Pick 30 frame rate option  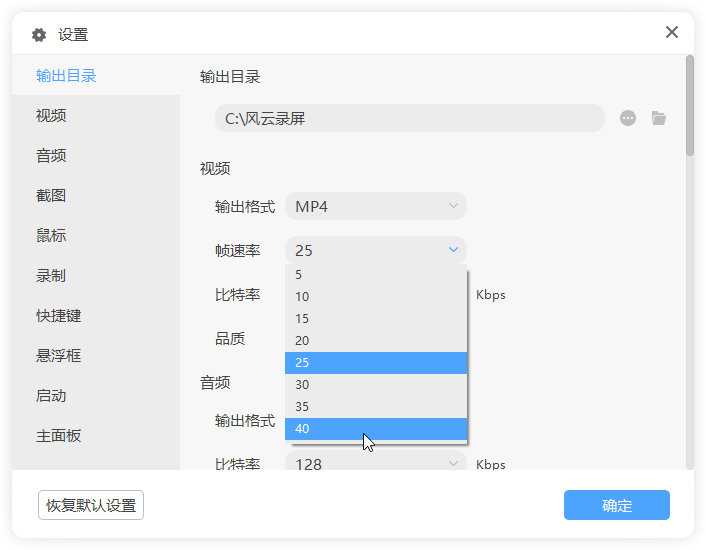click(375, 385)
